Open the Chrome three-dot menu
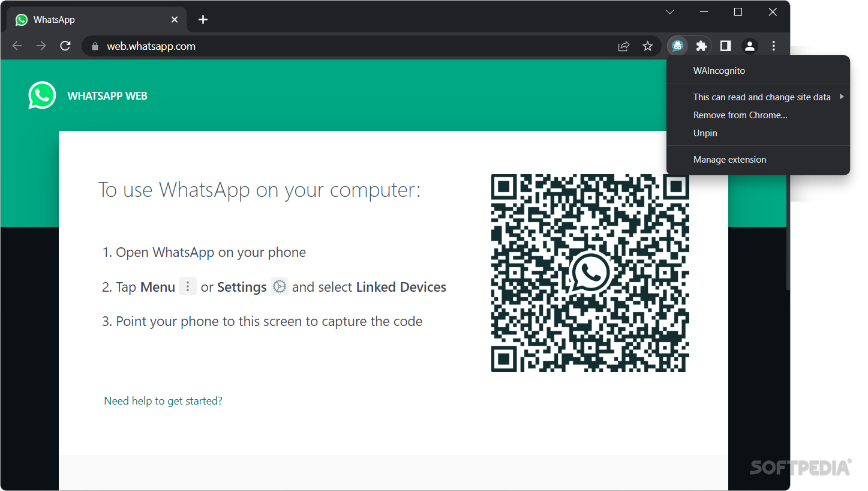This screenshot has width=868, height=491. [773, 46]
